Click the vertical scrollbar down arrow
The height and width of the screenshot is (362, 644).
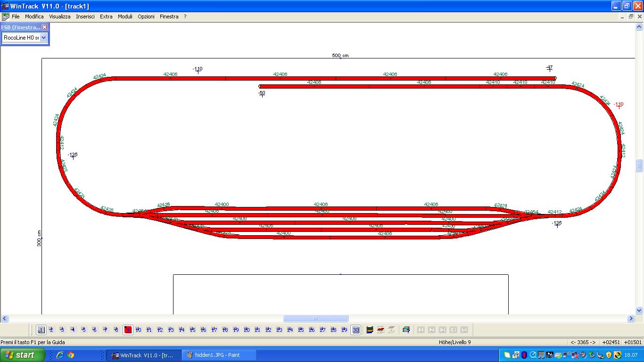[639, 310]
